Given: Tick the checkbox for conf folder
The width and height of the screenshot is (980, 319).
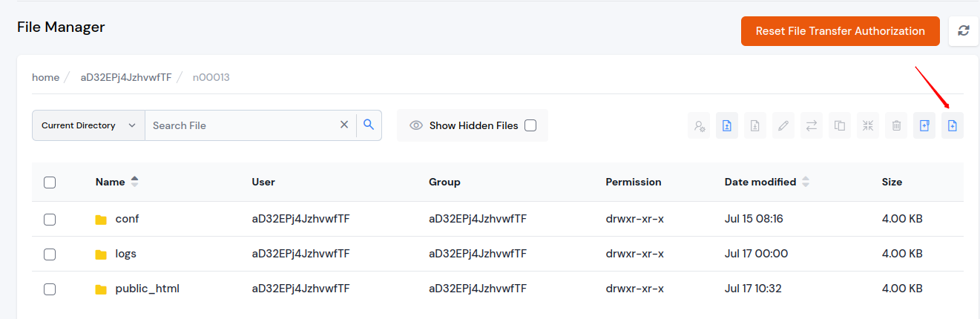Looking at the screenshot, I should (x=50, y=220).
